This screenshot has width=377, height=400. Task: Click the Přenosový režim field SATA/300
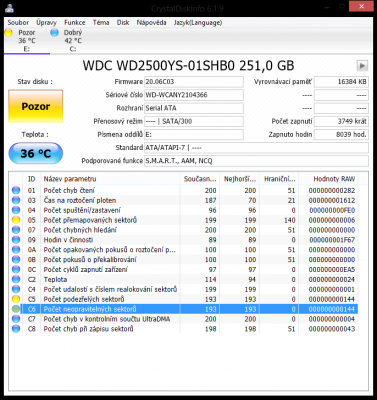point(194,121)
